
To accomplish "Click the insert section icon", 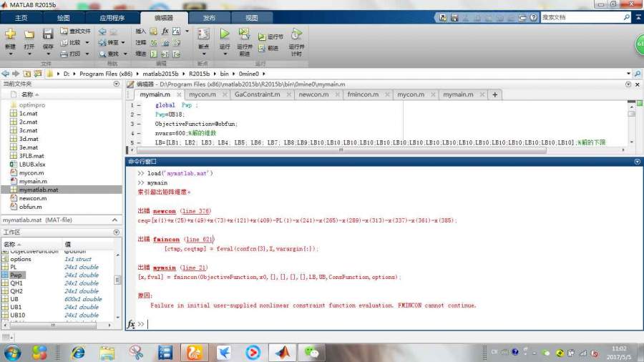I will [153, 31].
